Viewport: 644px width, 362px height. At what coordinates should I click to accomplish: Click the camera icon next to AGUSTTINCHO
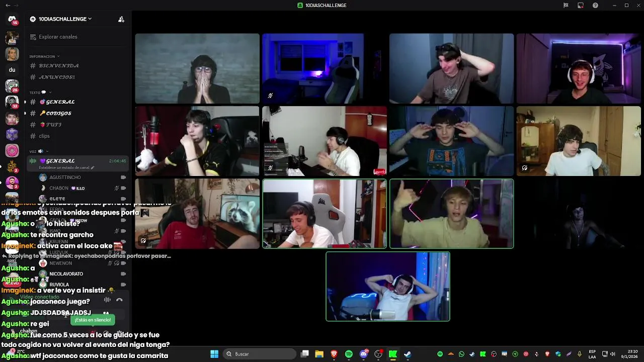(123, 177)
